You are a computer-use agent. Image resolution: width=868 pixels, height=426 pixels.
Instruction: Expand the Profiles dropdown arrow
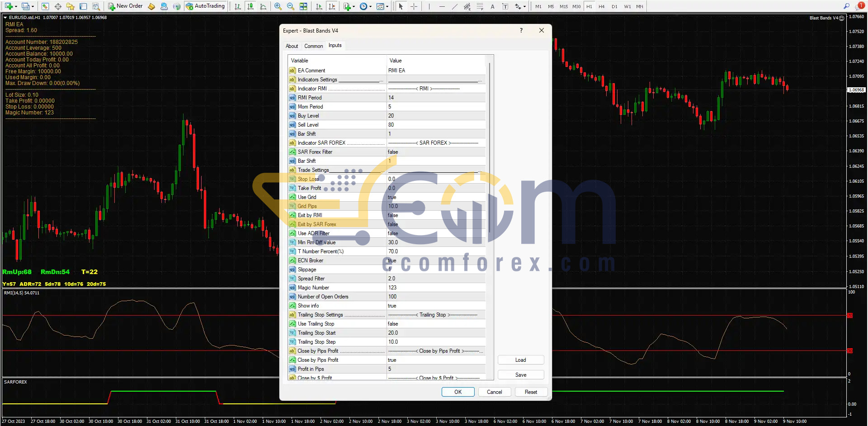tap(33, 6)
